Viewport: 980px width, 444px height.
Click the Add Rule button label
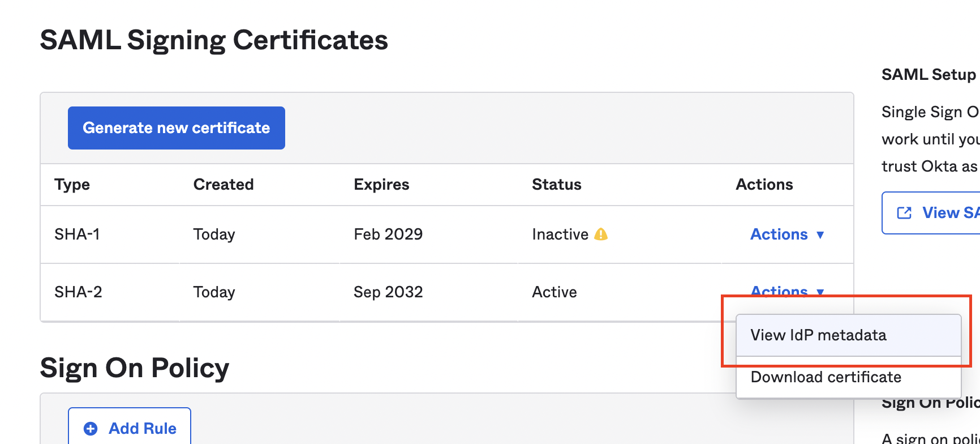coord(142,429)
